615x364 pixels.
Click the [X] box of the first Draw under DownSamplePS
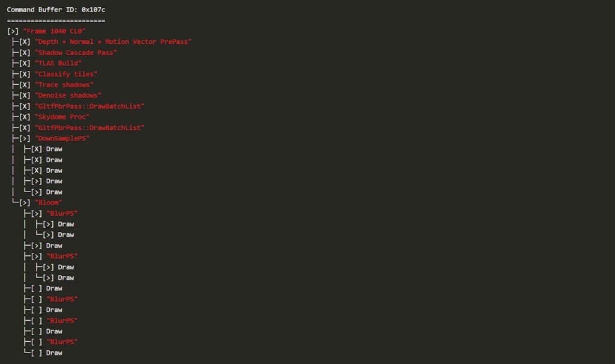tap(36, 149)
